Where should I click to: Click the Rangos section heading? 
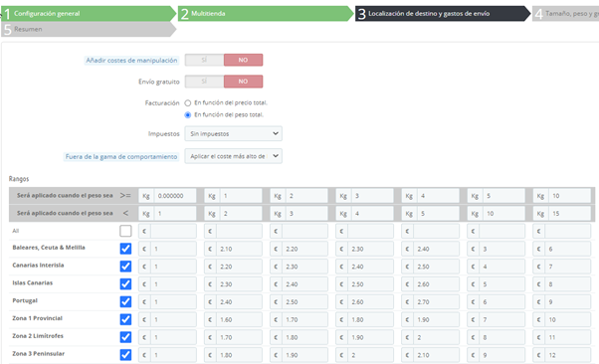[19, 179]
